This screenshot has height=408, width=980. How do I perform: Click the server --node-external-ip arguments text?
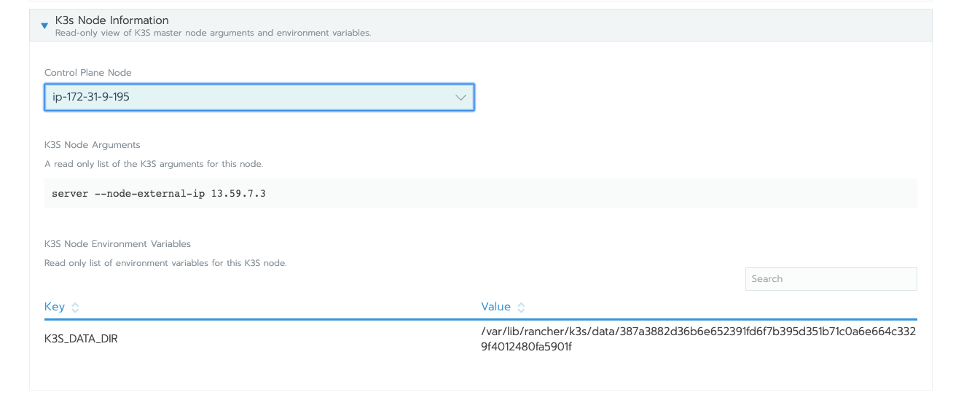point(158,194)
